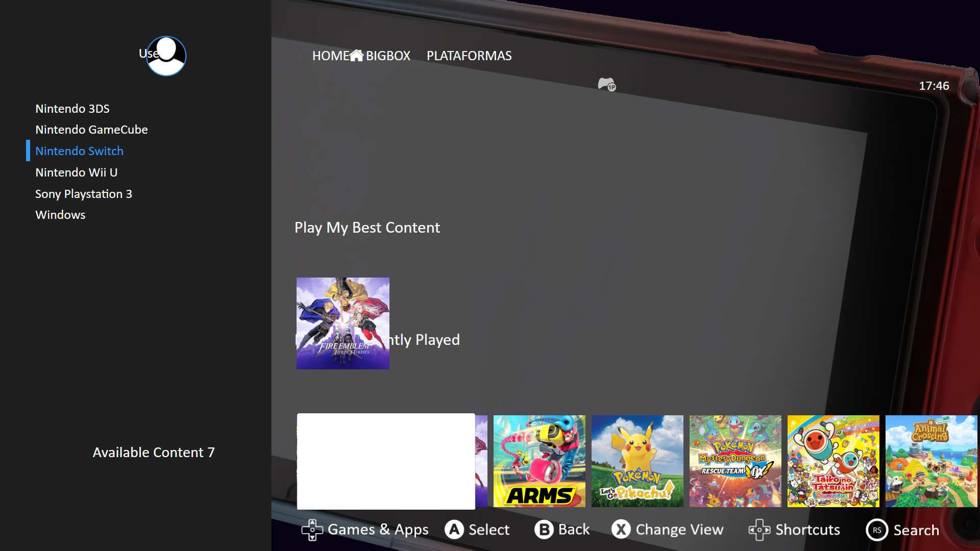Click the D-pad Shortcuts icon

tap(759, 530)
